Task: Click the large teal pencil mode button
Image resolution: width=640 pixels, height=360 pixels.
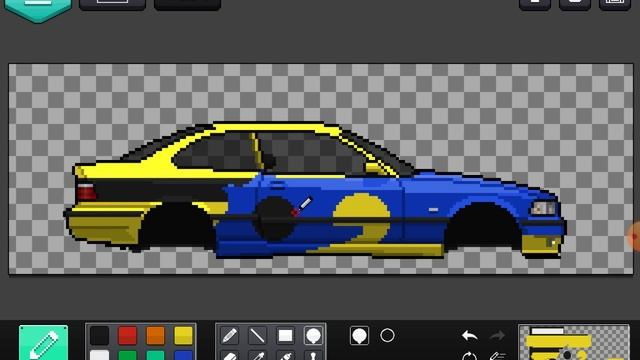Action: click(x=43, y=342)
